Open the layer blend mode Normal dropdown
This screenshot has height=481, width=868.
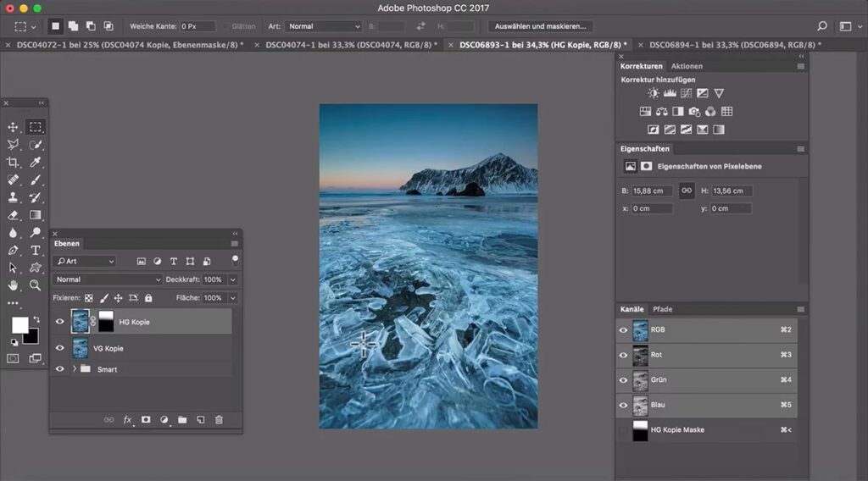[x=108, y=279]
